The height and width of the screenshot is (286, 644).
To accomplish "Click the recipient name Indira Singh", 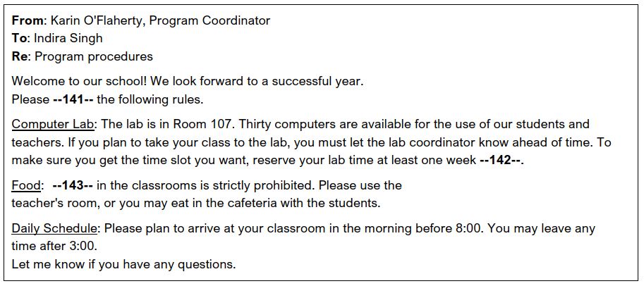I will 68,38.
